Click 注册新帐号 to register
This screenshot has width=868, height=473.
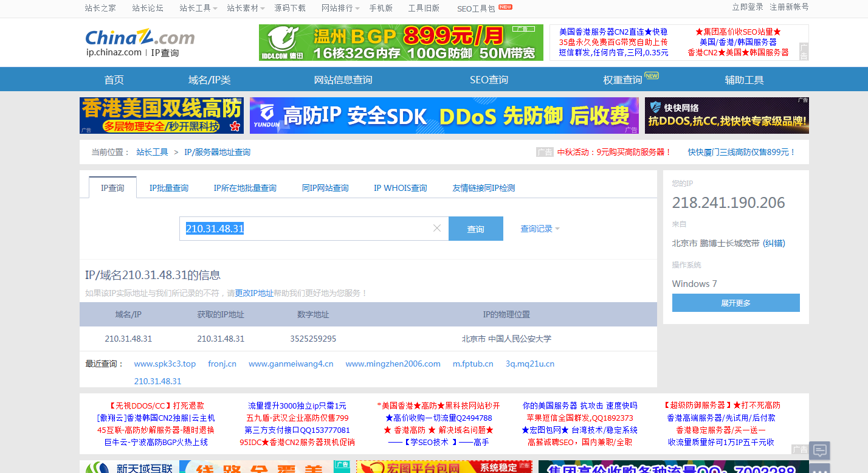click(789, 7)
